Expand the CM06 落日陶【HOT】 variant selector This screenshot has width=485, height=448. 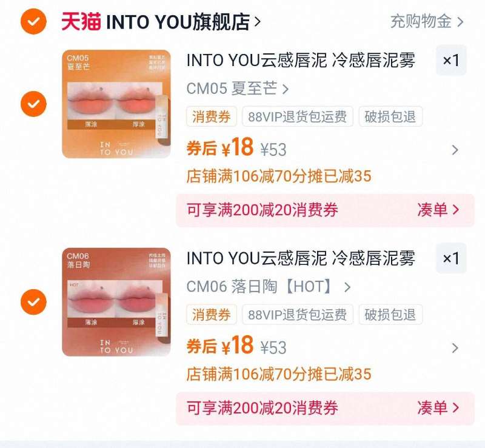pyautogui.click(x=269, y=287)
